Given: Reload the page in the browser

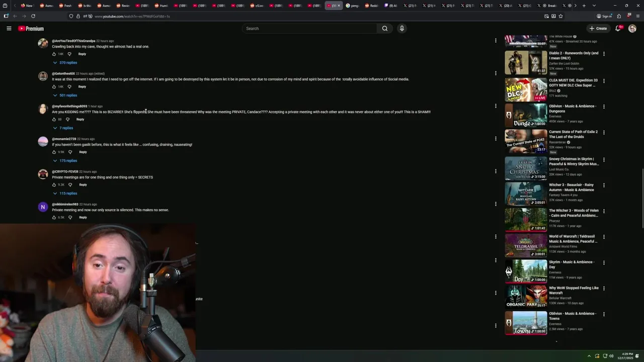Looking at the screenshot, I should [33, 16].
